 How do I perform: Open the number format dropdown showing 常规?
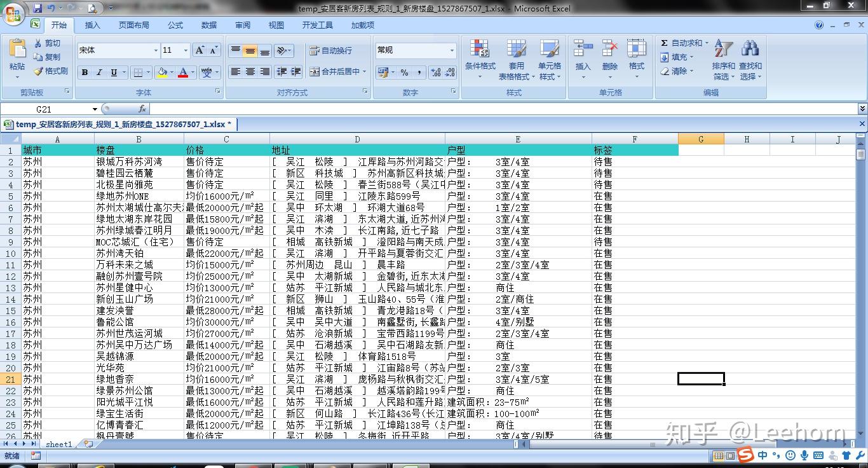[x=452, y=50]
